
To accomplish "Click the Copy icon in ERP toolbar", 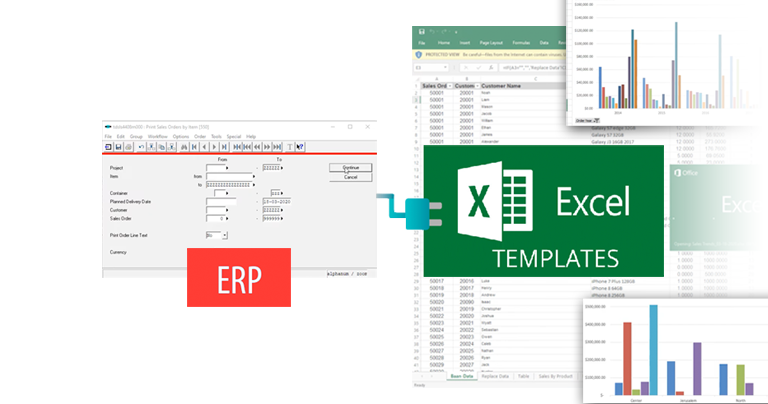I will [x=162, y=147].
